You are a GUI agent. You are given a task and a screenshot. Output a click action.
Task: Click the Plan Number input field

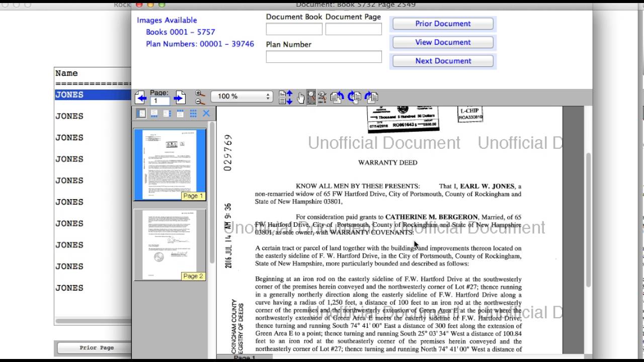tap(324, 56)
